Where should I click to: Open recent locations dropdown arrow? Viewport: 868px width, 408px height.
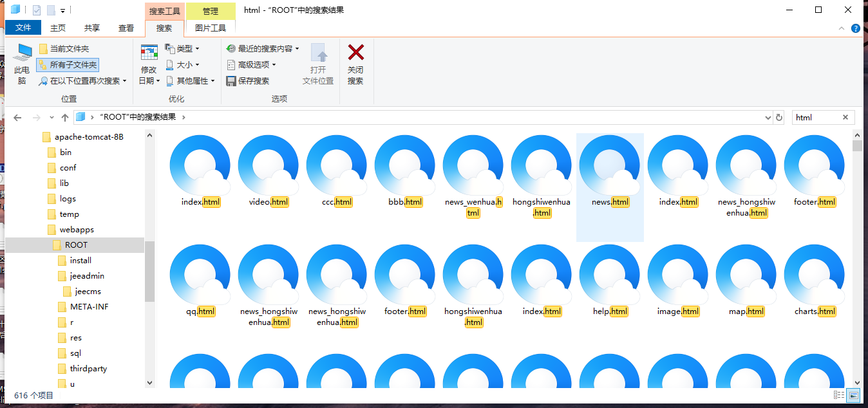pyautogui.click(x=53, y=118)
